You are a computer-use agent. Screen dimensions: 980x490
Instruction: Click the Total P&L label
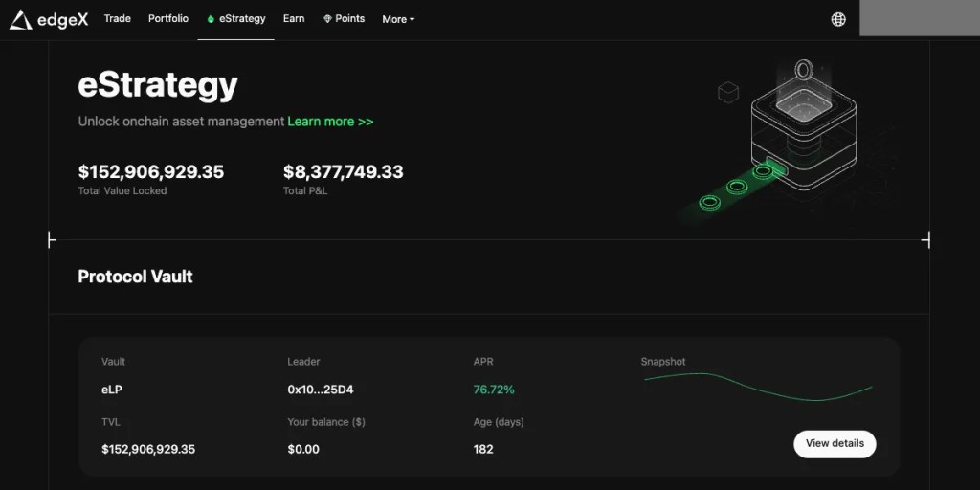click(305, 191)
